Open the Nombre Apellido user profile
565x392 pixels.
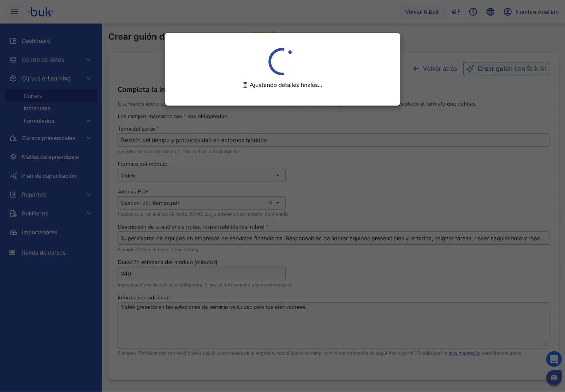(531, 12)
